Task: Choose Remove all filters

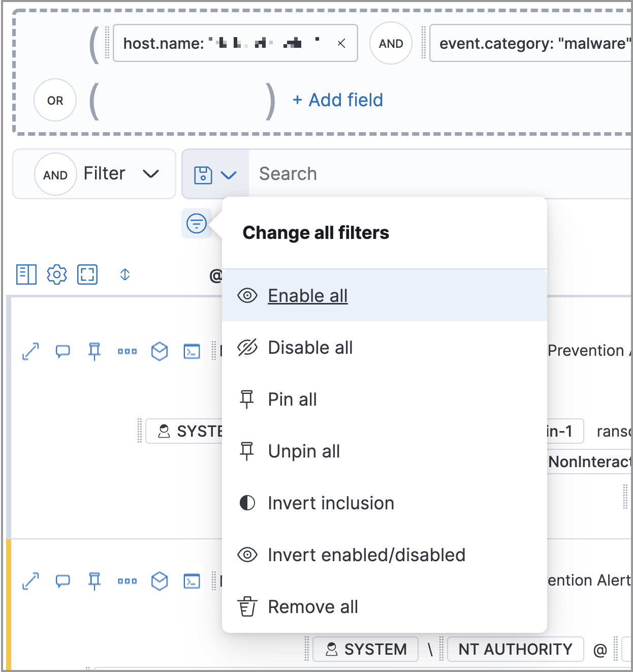Action: [x=313, y=606]
